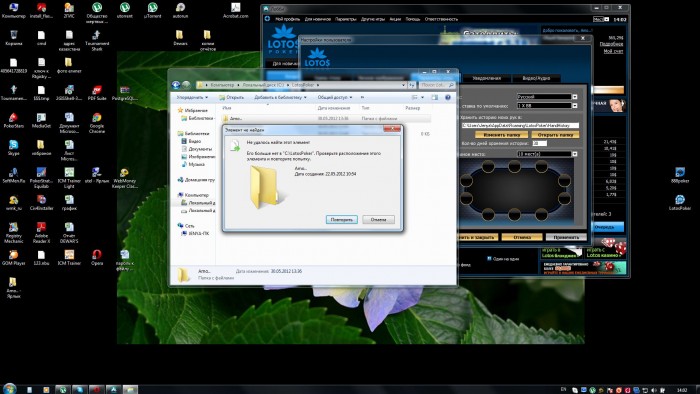The width and height of the screenshot is (700, 394).
Task: Click Применить in Lotos settings window
Action: point(566,237)
